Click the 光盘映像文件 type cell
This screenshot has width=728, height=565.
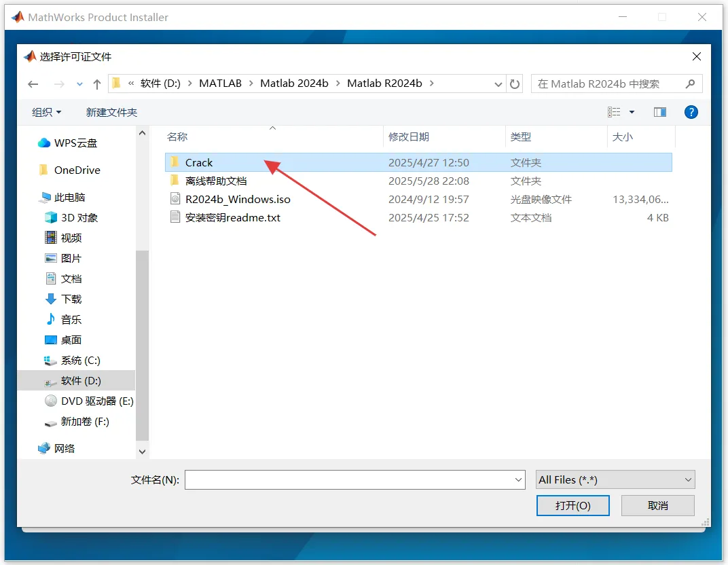pos(541,199)
